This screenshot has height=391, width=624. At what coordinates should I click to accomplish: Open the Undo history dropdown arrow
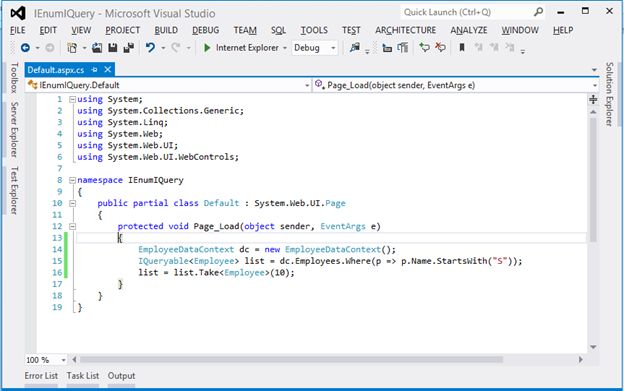coord(163,48)
